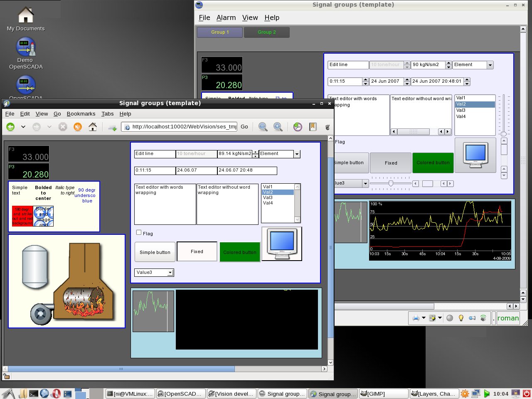
Task: Click the browser URL address field
Action: [x=183, y=127]
